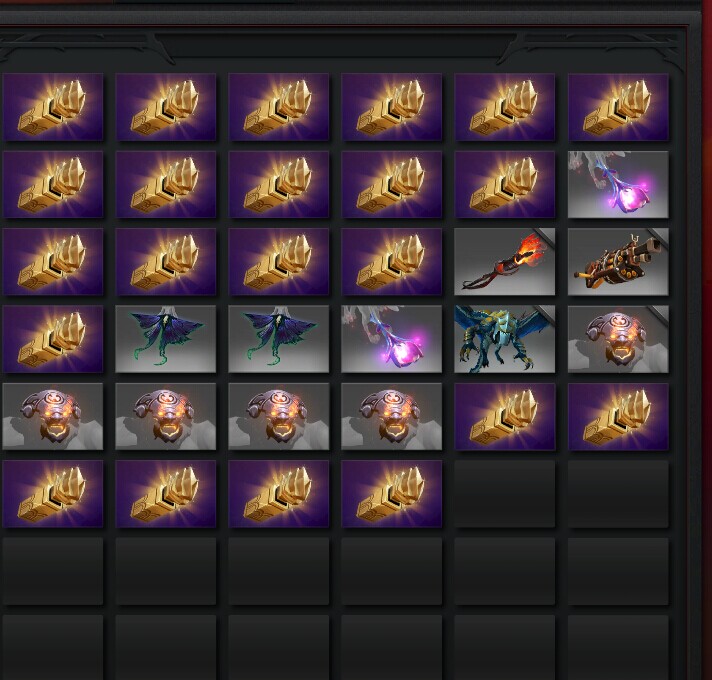
Task: Click the corner tag on the flaming whip item
Action: tap(546, 235)
